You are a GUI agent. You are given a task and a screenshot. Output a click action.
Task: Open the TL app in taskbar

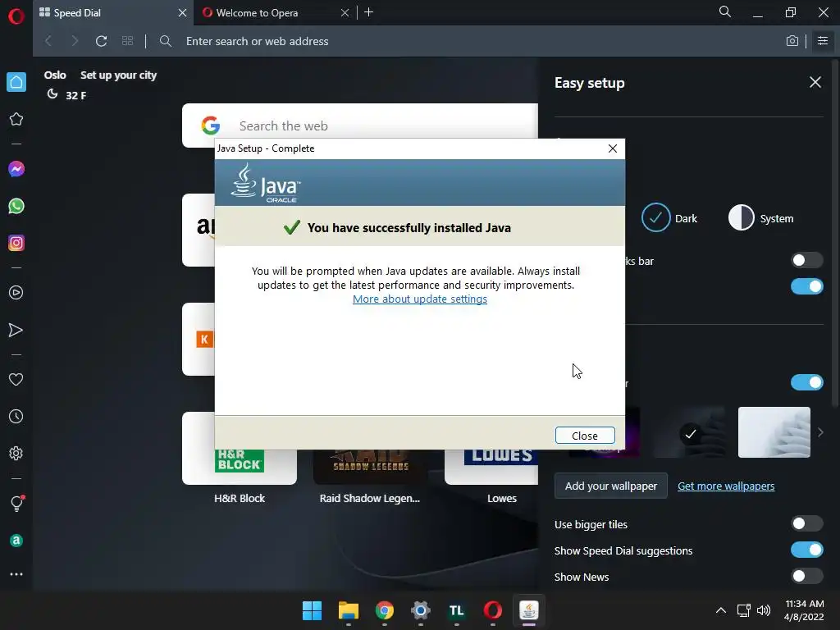pos(456,610)
